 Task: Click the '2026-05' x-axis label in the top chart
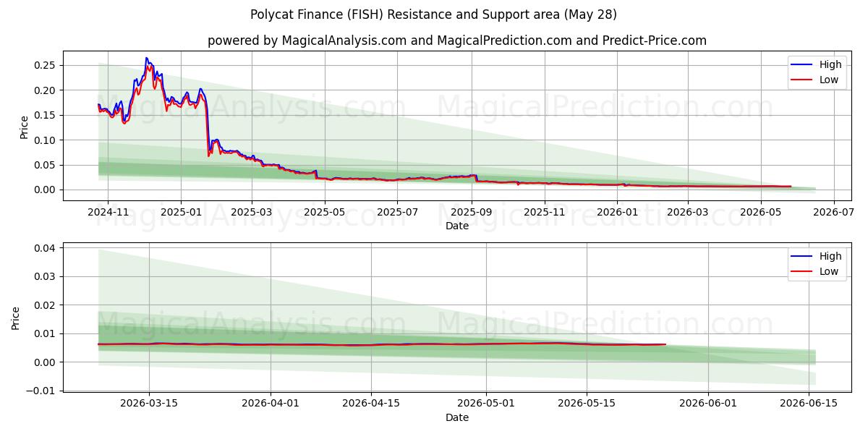760,213
